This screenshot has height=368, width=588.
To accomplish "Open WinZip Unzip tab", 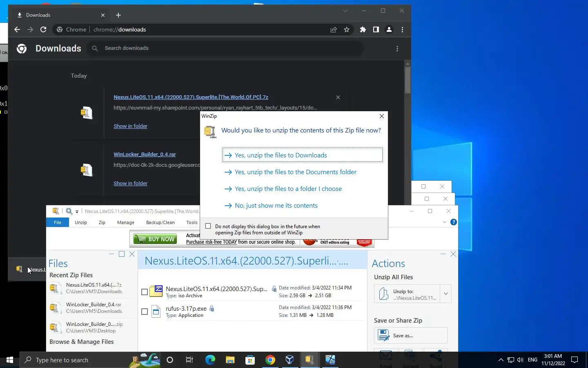I will (81, 222).
